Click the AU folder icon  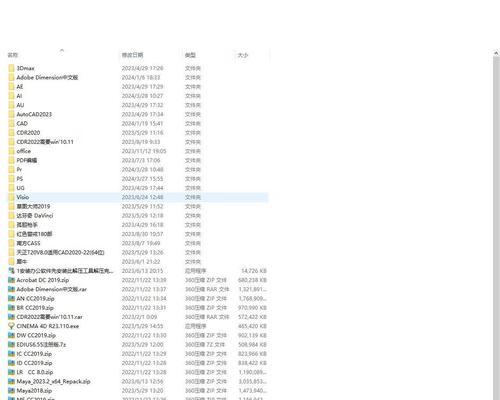[11, 105]
